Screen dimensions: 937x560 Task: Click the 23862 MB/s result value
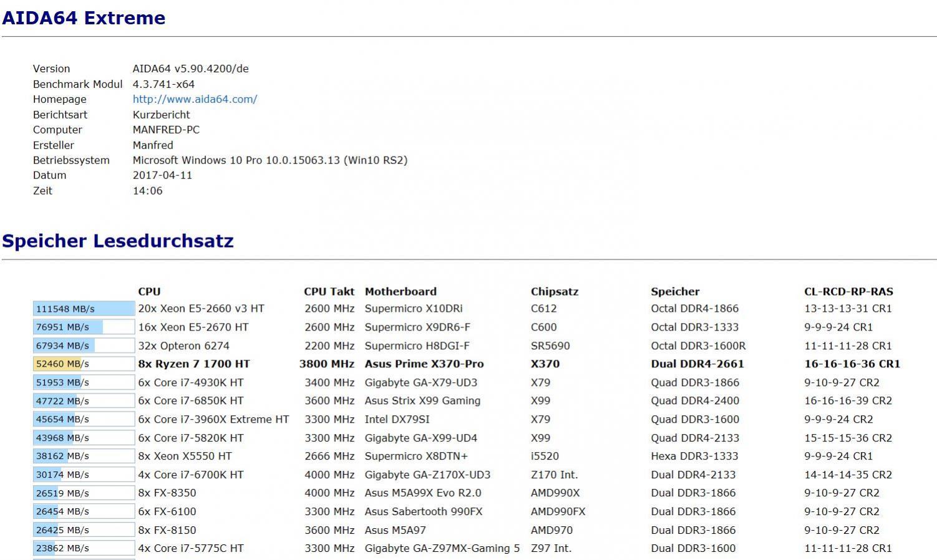(62, 548)
